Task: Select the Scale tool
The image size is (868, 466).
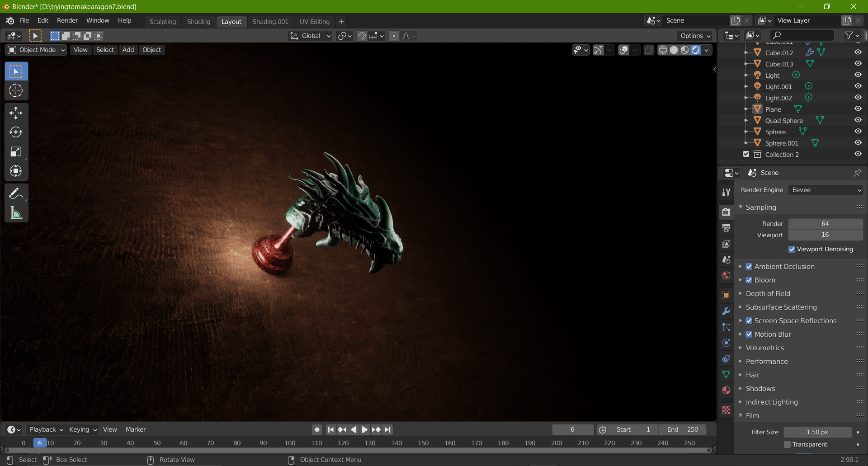Action: (x=16, y=151)
